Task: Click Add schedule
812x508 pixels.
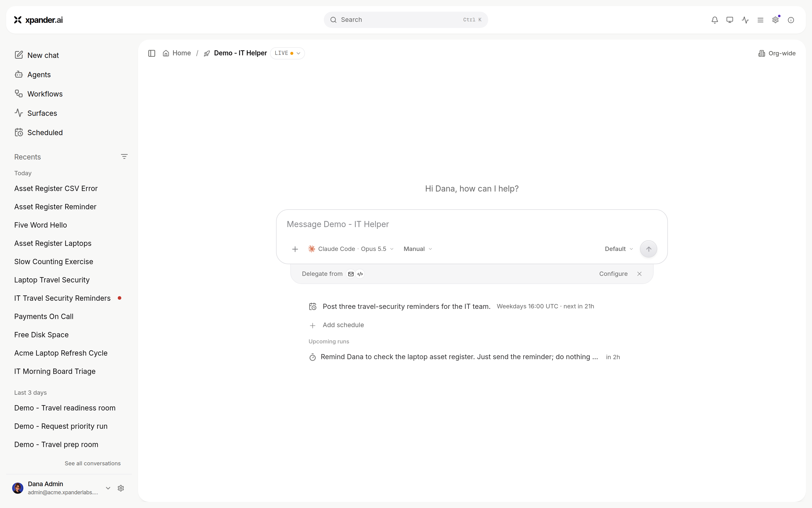Action: (x=336, y=325)
